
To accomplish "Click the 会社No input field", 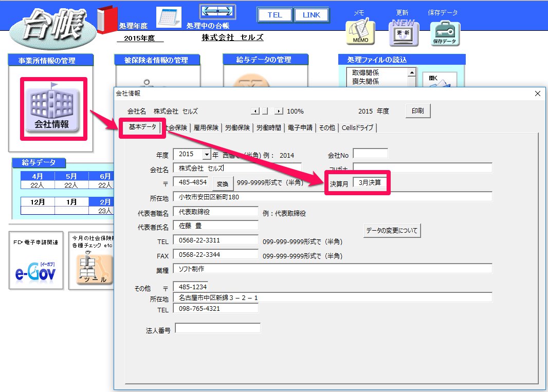I will (x=371, y=154).
